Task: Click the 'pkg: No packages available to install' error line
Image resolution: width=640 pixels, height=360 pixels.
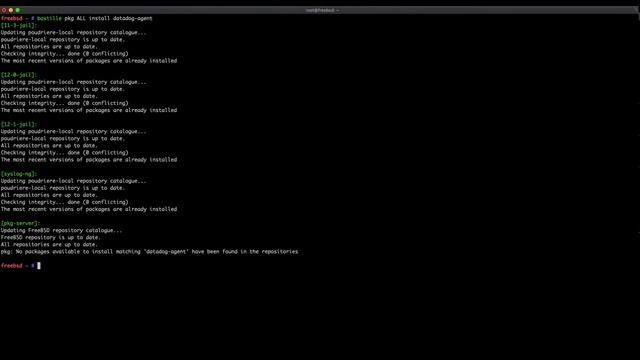Action: 149,251
